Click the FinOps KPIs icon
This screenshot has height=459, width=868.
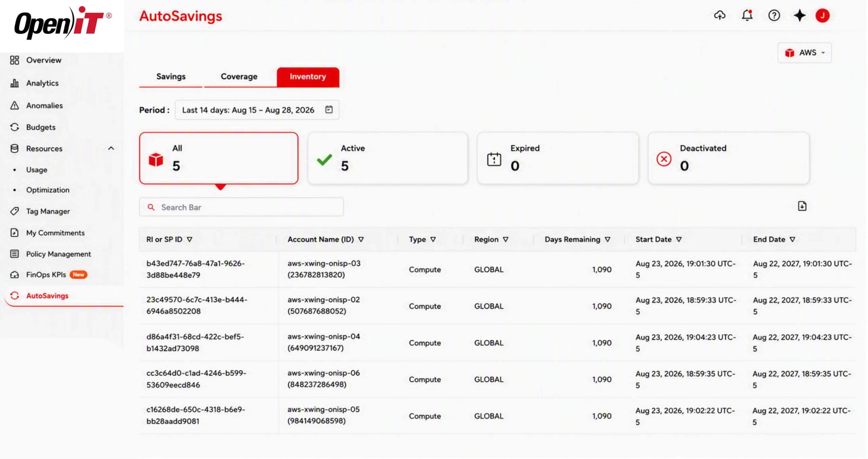14,275
